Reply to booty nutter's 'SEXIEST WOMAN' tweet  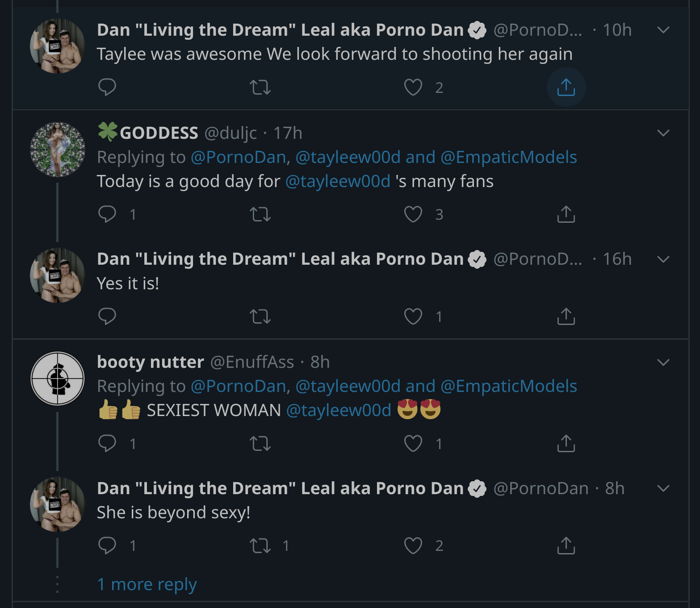(x=107, y=443)
